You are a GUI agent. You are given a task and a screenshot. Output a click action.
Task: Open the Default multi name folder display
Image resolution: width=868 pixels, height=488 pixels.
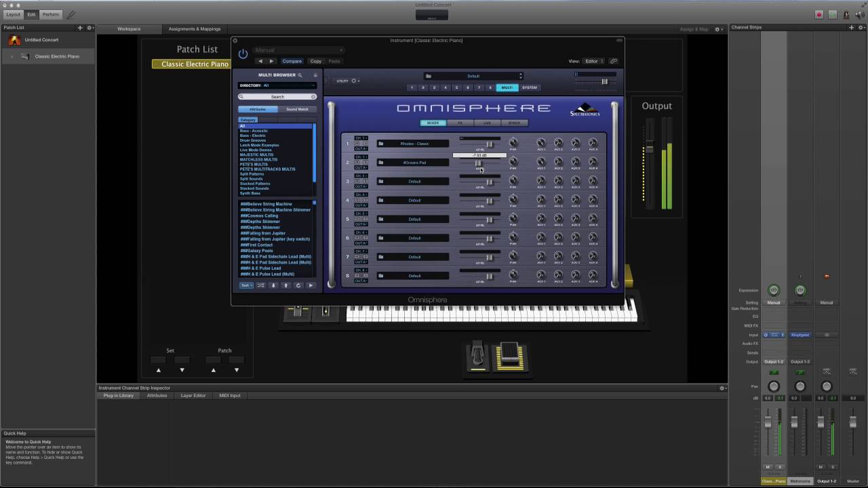[473, 76]
